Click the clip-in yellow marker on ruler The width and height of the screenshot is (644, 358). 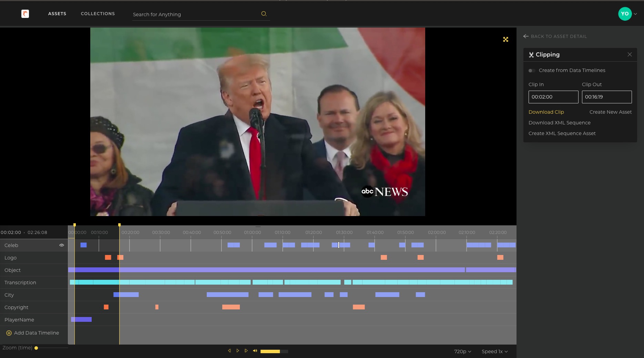click(74, 225)
